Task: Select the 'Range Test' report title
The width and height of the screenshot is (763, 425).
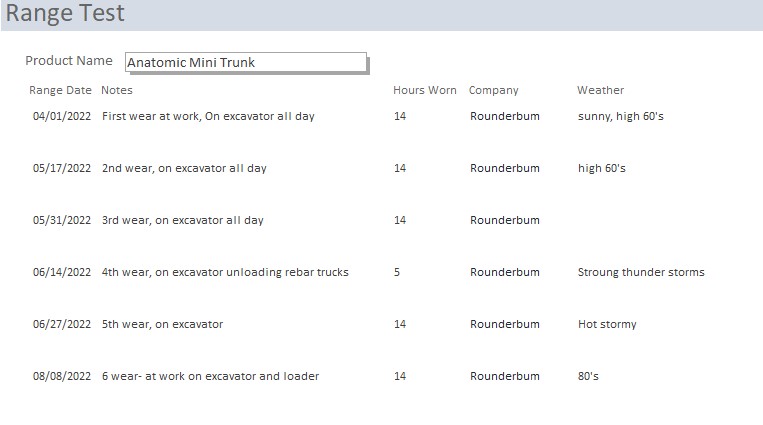Action: (x=65, y=14)
